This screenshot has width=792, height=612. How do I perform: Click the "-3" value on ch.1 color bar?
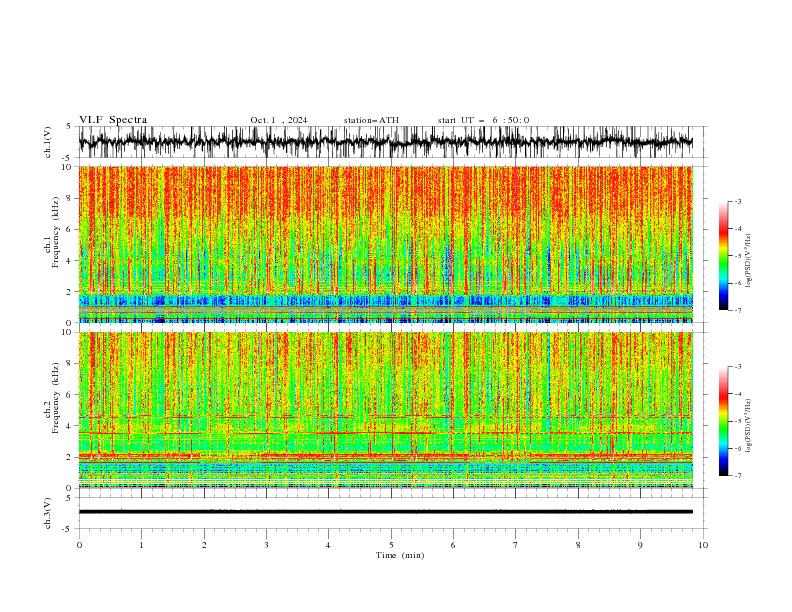click(x=738, y=201)
